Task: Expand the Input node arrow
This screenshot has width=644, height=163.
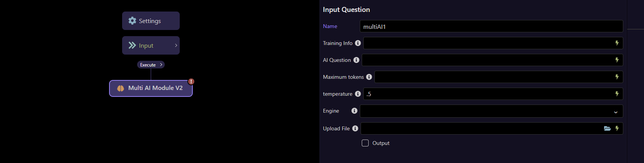Action: click(x=176, y=45)
